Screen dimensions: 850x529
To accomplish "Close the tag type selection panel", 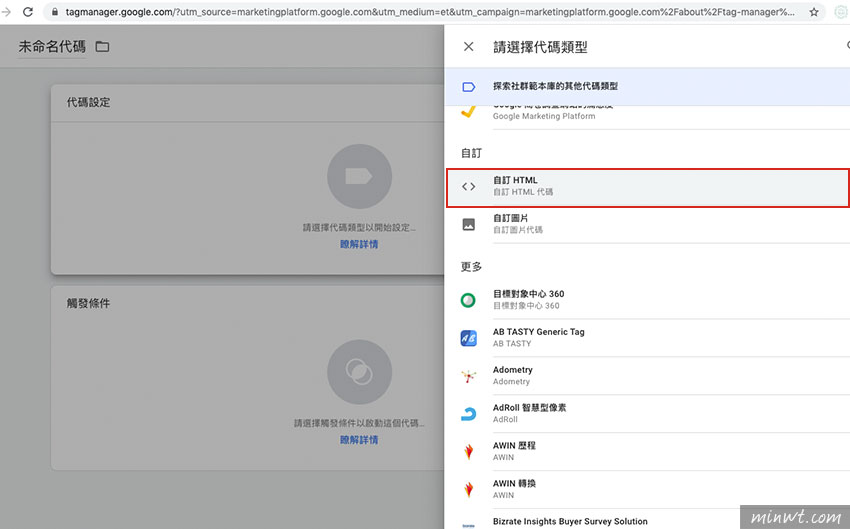I will pos(468,47).
